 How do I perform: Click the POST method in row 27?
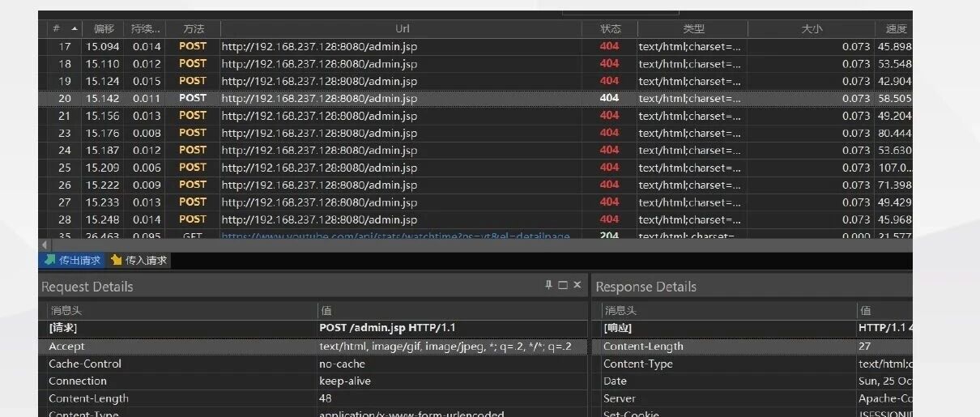[193, 202]
